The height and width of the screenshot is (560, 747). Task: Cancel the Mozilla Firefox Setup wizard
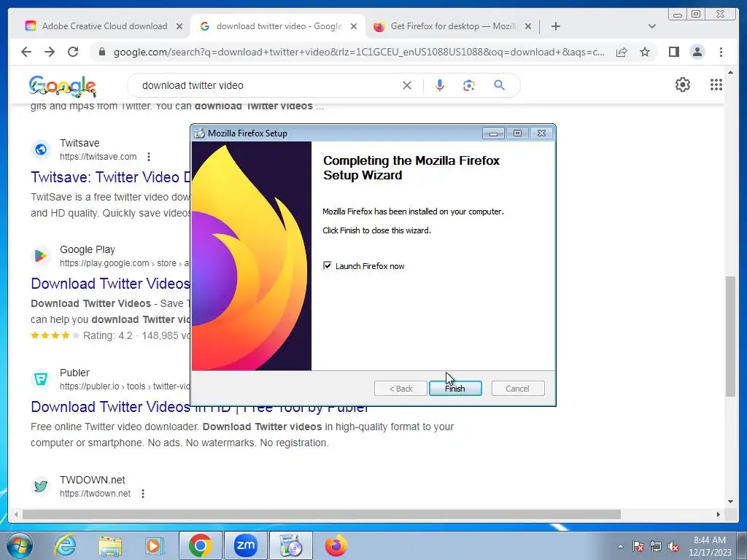tap(517, 389)
